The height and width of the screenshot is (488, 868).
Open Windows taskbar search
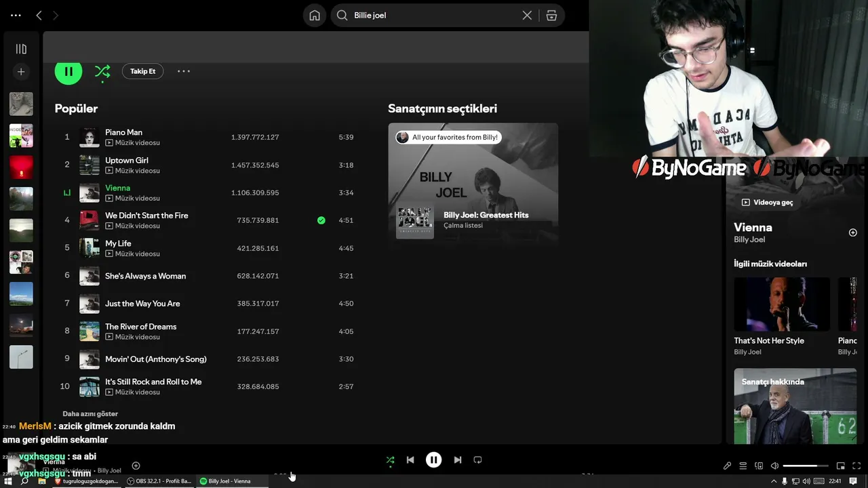(x=24, y=481)
